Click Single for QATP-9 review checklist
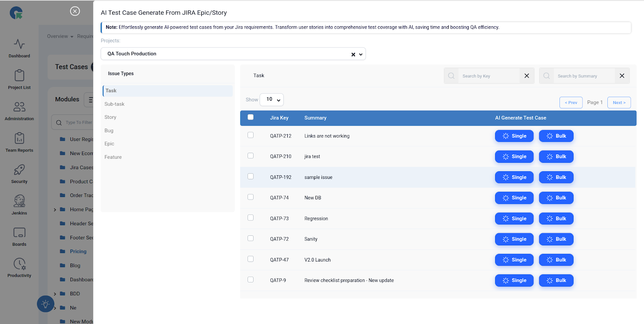This screenshot has height=324, width=644. (x=514, y=280)
